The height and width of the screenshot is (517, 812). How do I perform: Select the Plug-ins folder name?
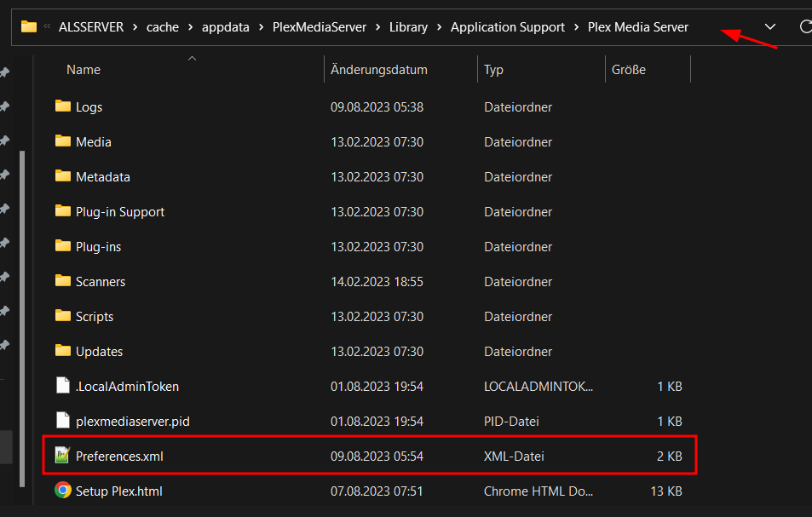click(x=98, y=247)
